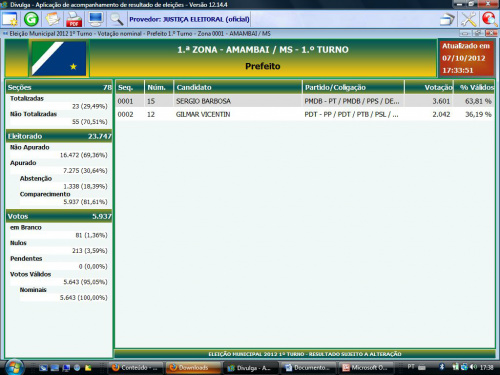
Task: Open the magnifier search toolbar icon
Action: tap(117, 19)
